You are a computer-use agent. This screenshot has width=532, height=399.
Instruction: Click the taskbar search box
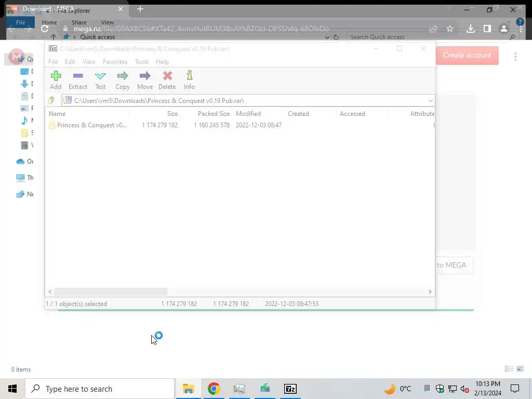100,389
